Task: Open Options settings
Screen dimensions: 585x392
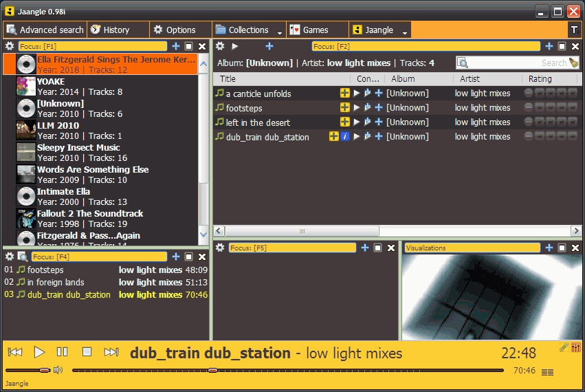Action: [180, 30]
